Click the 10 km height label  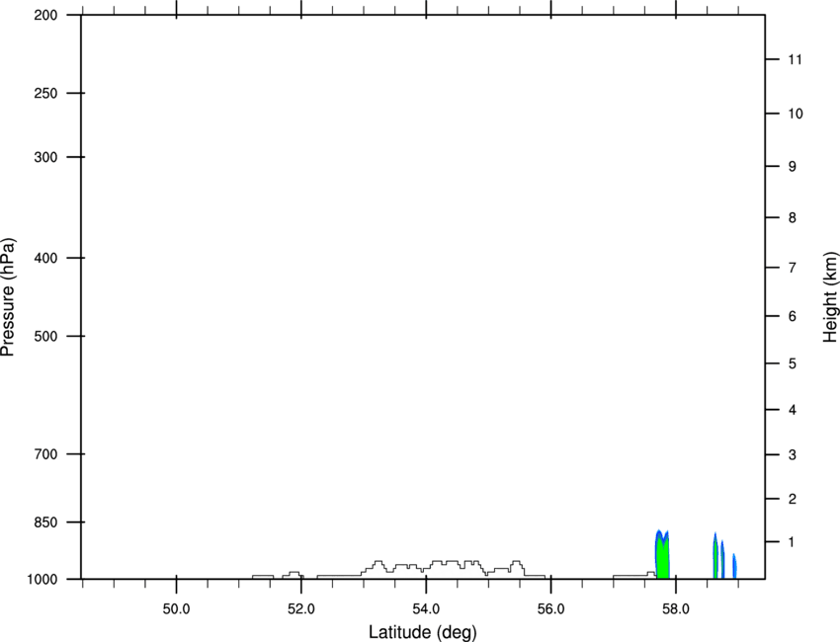pos(796,114)
